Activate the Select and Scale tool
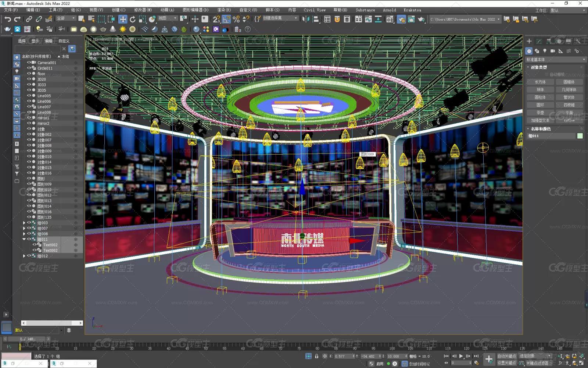Screen dimensions: 588x368 [142, 19]
